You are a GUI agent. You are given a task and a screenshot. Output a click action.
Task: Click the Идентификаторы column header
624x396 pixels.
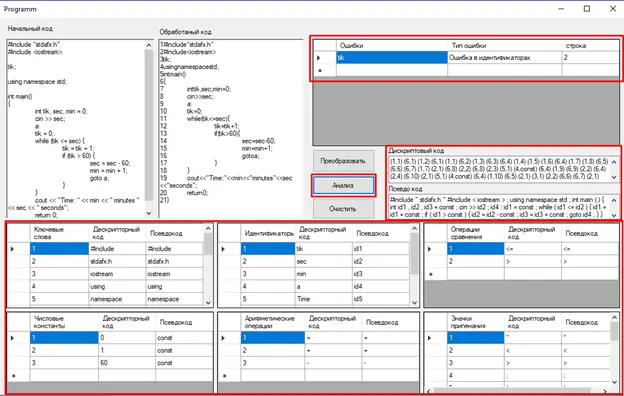[268, 233]
